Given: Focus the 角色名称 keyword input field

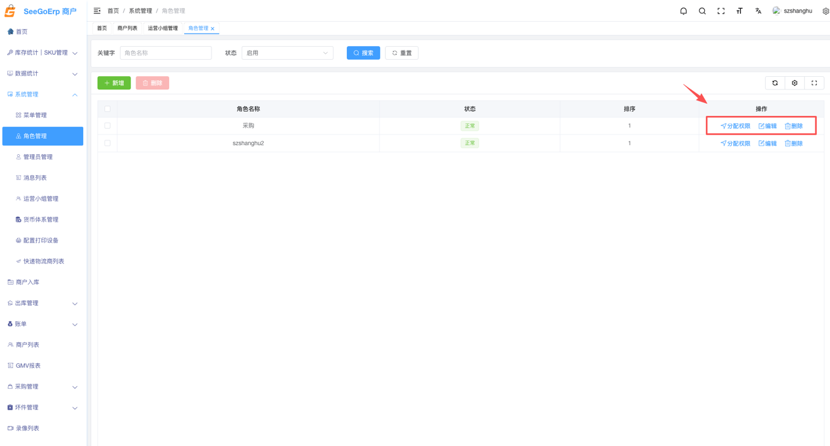Looking at the screenshot, I should click(x=165, y=53).
